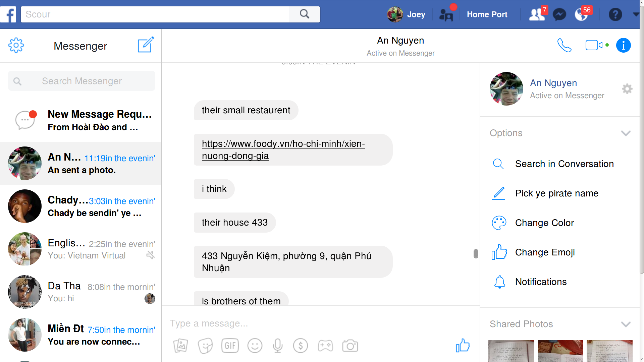This screenshot has height=362, width=644.
Task: Click the 'their small restaurent' message bubble
Action: (x=246, y=110)
